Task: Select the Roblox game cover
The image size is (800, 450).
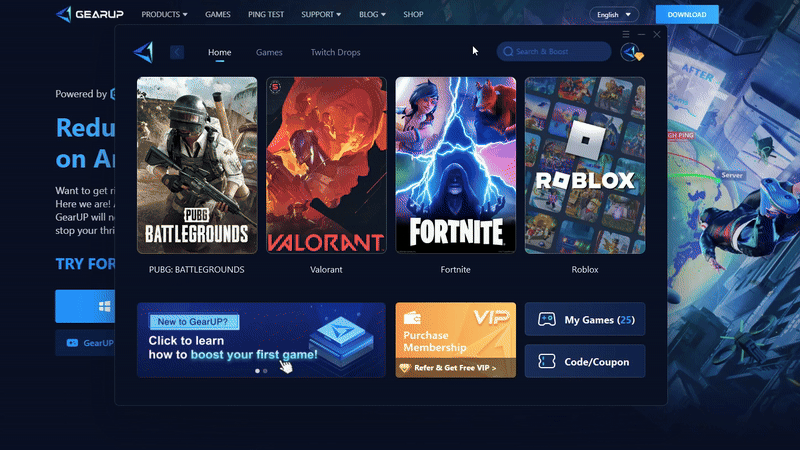Action: (x=585, y=165)
